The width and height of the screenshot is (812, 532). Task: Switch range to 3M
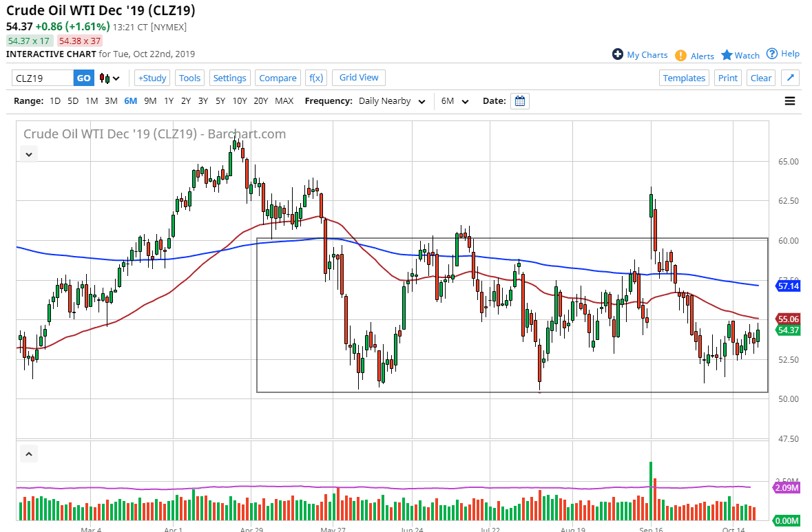(x=111, y=101)
